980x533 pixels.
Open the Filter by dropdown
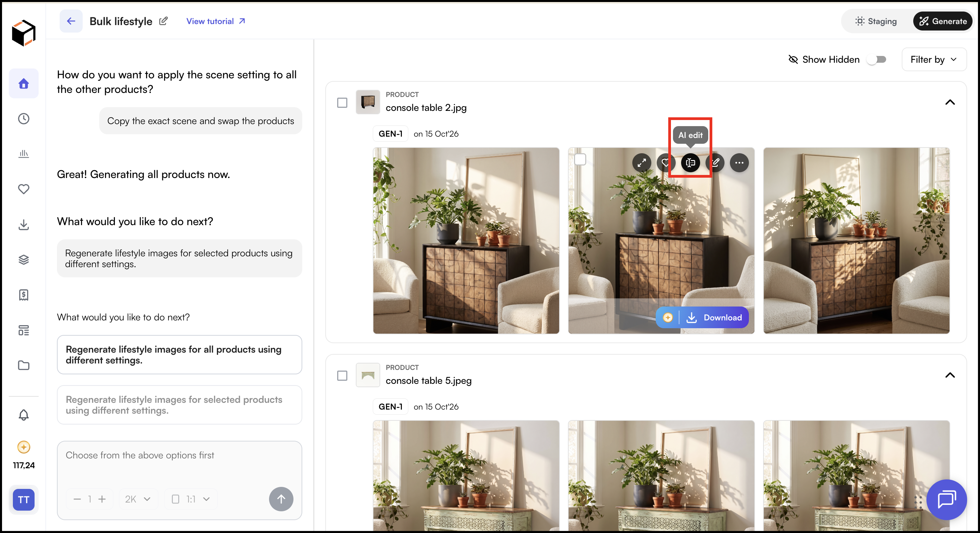pos(934,59)
